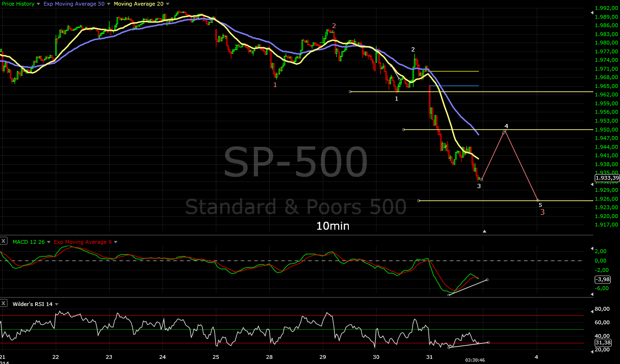The width and height of the screenshot is (620, 364).
Task: Click the date label 31 on the time axis
Action: pyautogui.click(x=429, y=357)
